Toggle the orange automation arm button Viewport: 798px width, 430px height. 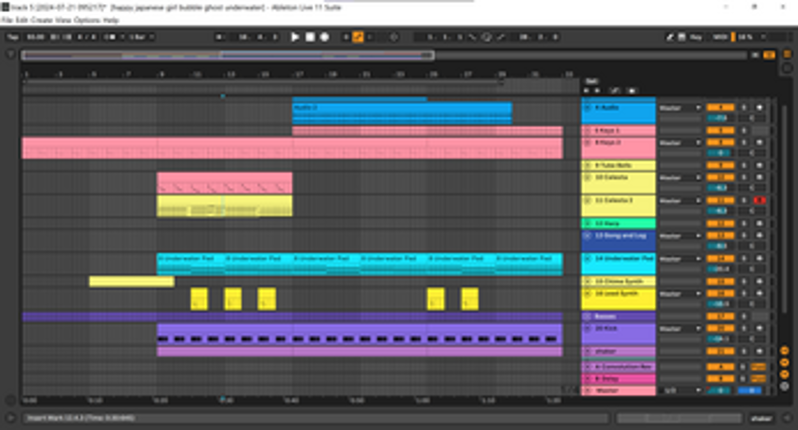(x=357, y=37)
